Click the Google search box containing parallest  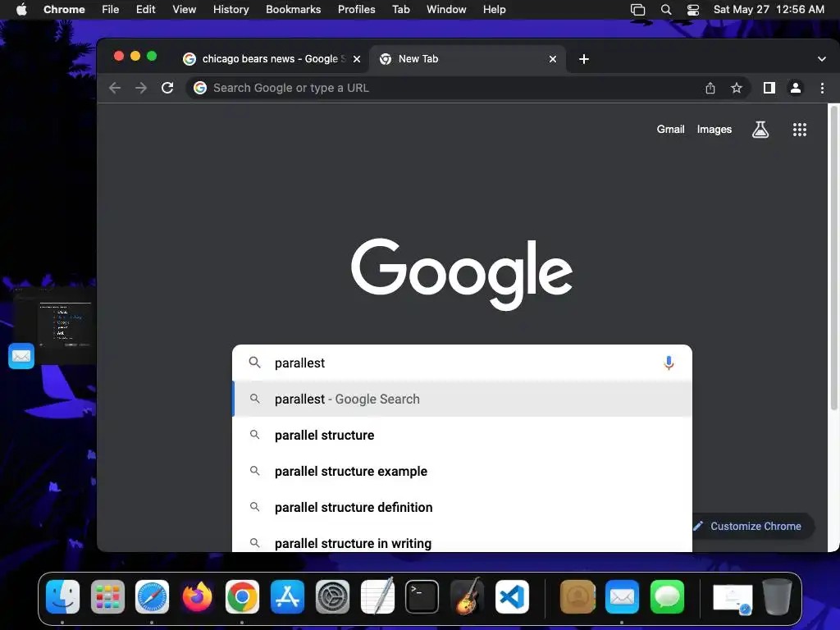pos(463,363)
